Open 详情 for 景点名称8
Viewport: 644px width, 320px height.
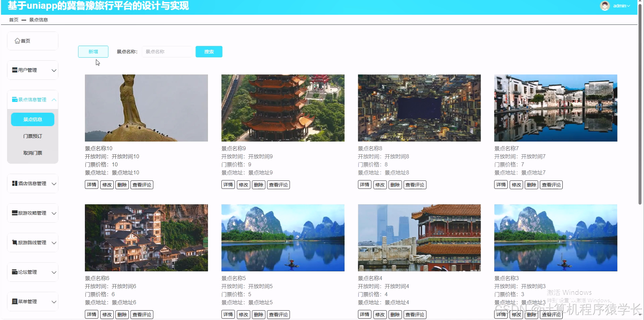(x=365, y=185)
